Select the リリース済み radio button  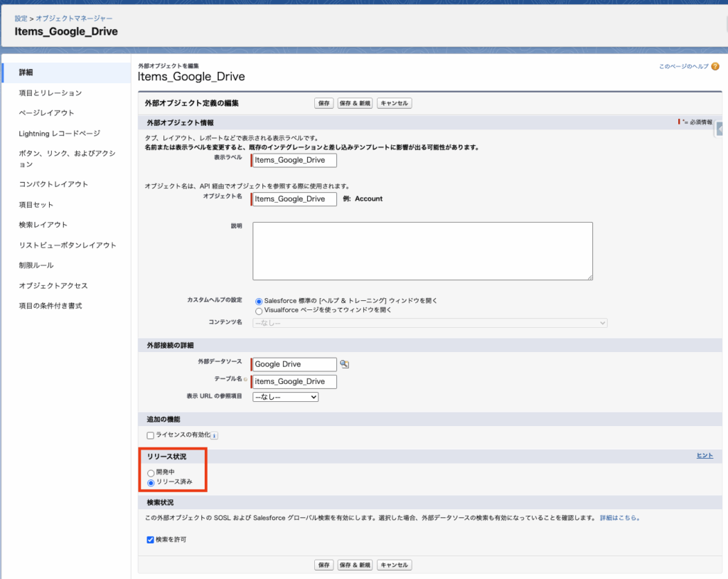pyautogui.click(x=150, y=482)
